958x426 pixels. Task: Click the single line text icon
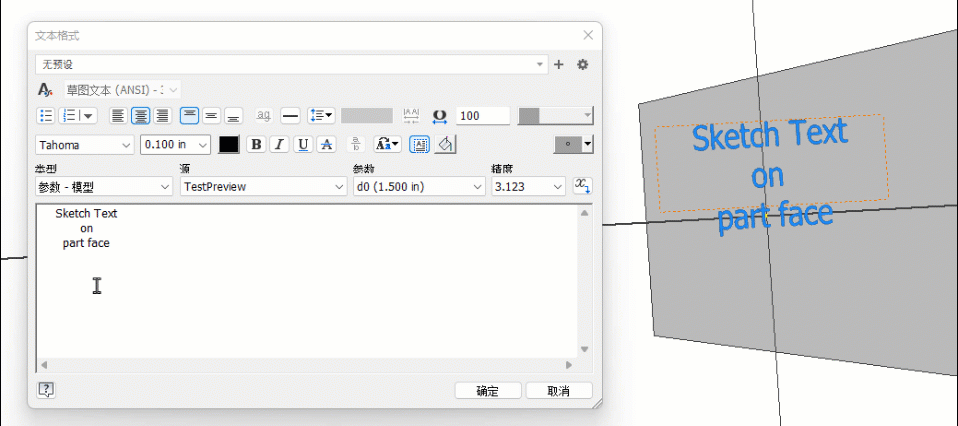click(x=290, y=115)
